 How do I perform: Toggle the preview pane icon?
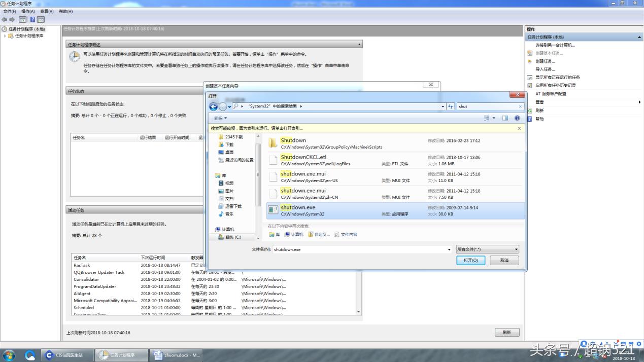[x=505, y=118]
